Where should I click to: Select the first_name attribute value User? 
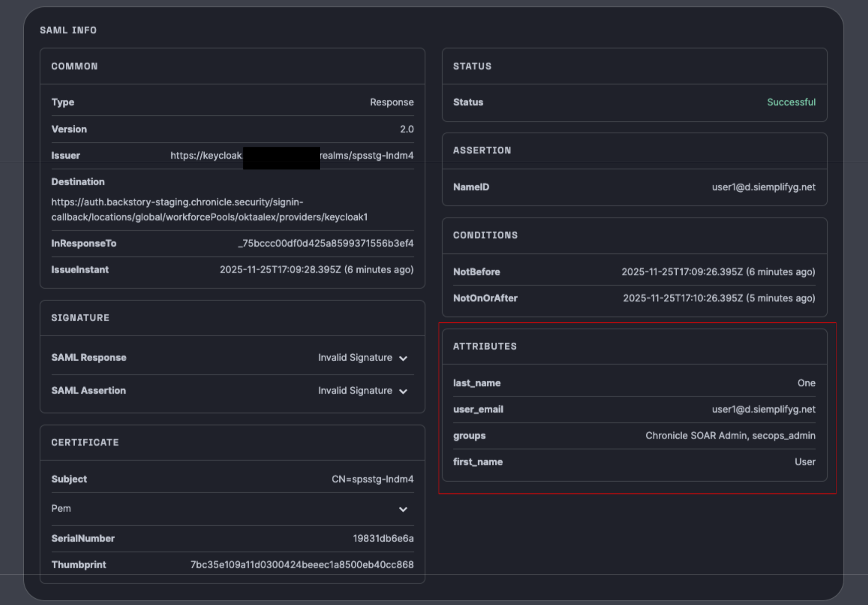click(805, 462)
